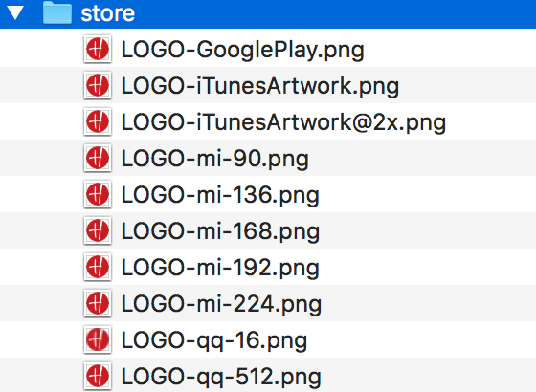Select the LOGO-mi-224.png file name

(221, 304)
